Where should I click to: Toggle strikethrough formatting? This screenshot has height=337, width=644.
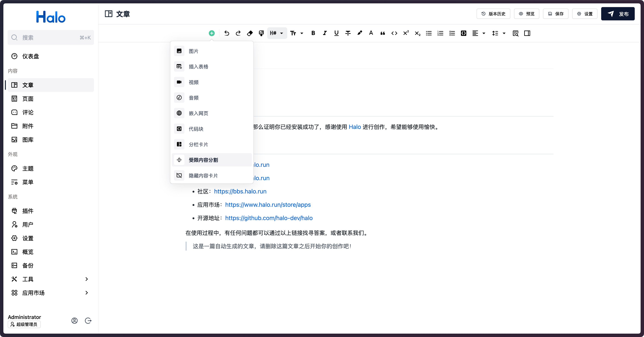coord(348,33)
